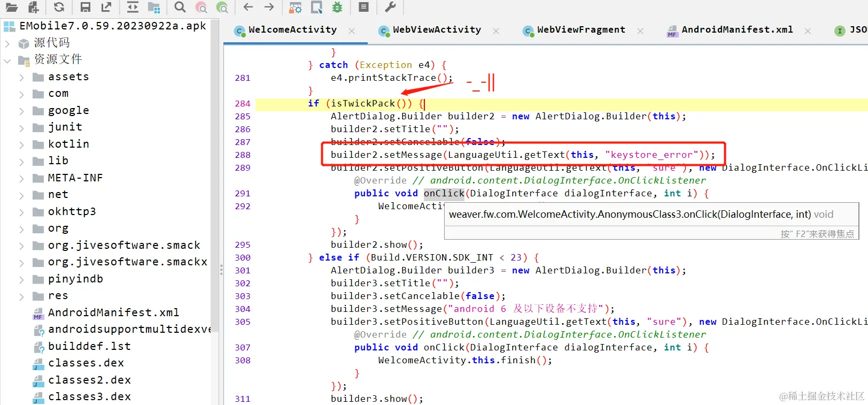Open class search with pink magnifier icon
The height and width of the screenshot is (405, 868).
point(201,7)
